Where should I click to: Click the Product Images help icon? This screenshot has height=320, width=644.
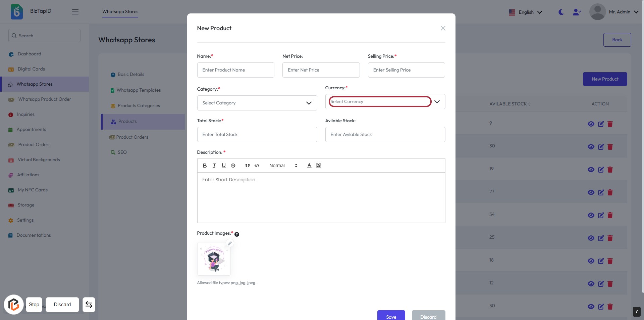pos(237,234)
